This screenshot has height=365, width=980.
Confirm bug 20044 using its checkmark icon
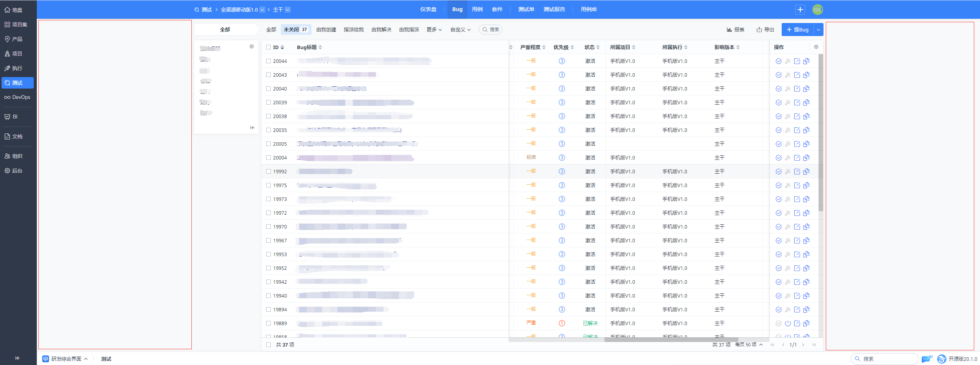tap(778, 61)
